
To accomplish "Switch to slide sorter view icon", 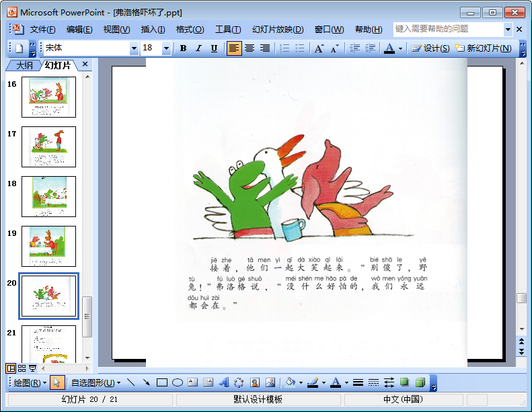I will (22, 368).
